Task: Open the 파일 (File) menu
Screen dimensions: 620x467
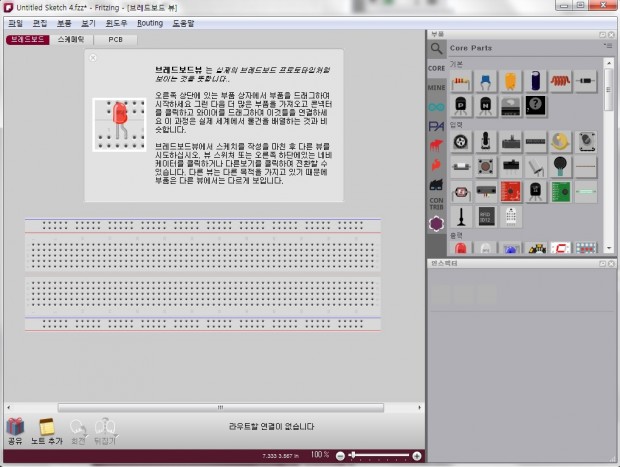Action: (15, 22)
